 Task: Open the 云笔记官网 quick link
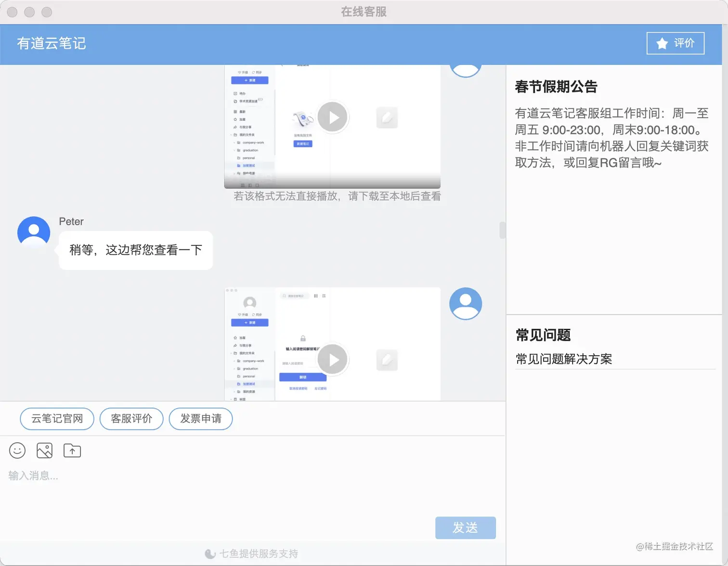57,419
